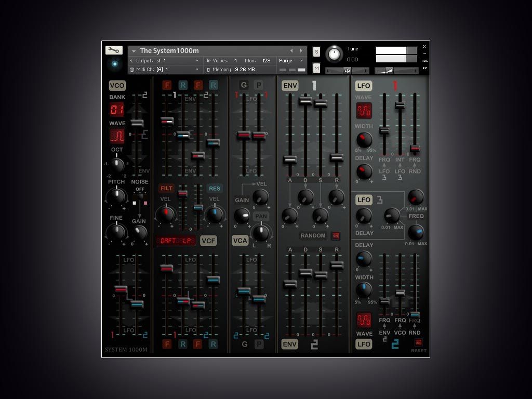Viewport: 532px width, 399px height.
Task: Open the DAFT LP filter type display
Action: tap(176, 241)
